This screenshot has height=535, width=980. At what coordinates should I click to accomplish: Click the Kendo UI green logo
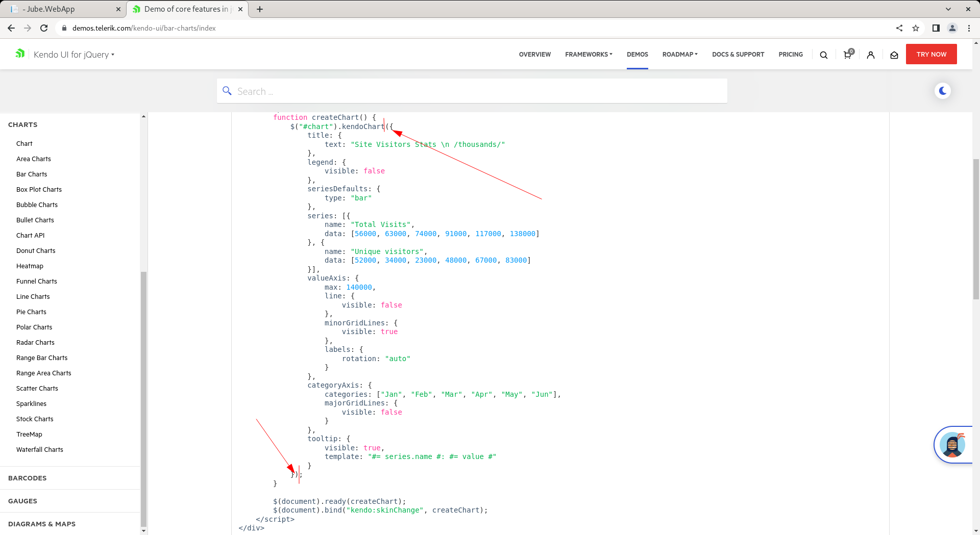pyautogui.click(x=20, y=54)
